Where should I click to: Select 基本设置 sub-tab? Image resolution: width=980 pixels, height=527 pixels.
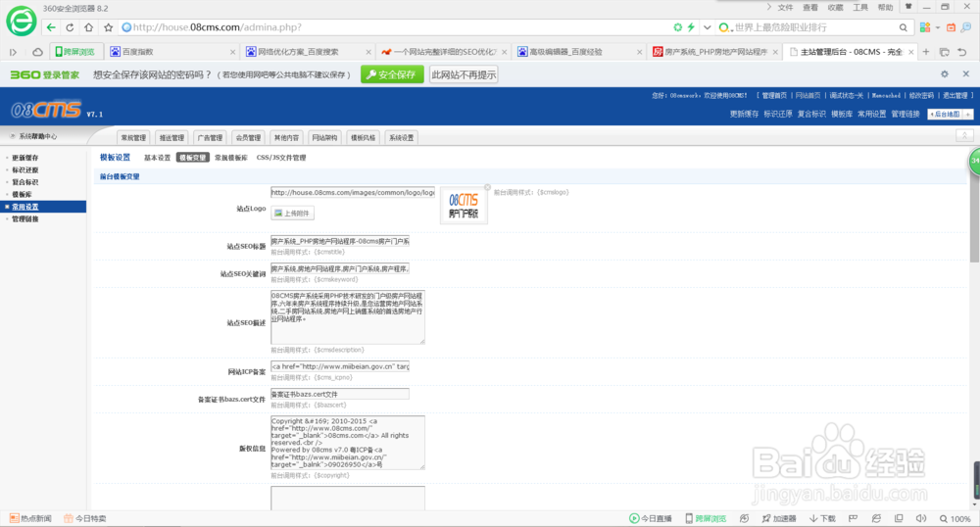pyautogui.click(x=157, y=158)
